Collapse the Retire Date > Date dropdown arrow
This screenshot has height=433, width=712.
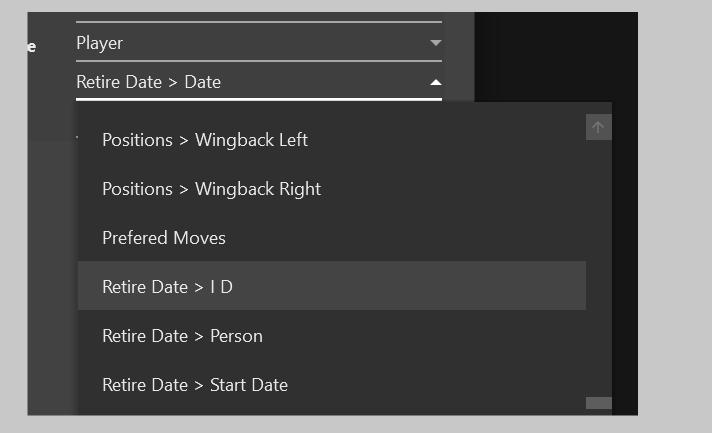pos(435,82)
